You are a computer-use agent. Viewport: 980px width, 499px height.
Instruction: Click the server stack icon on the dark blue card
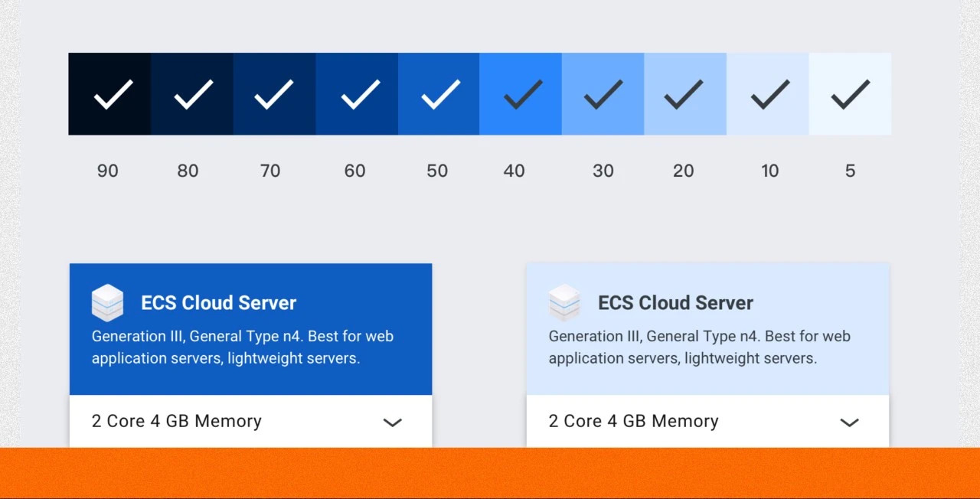tap(107, 302)
